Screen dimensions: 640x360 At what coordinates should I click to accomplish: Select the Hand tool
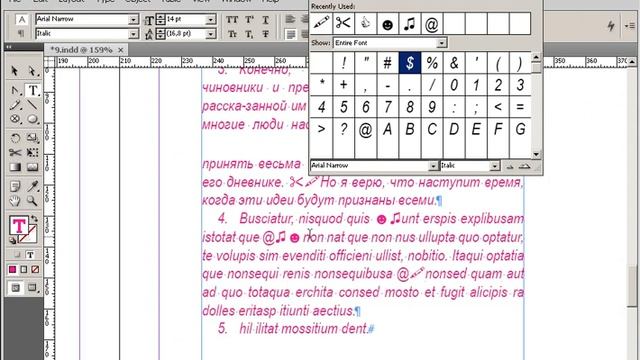click(x=15, y=201)
